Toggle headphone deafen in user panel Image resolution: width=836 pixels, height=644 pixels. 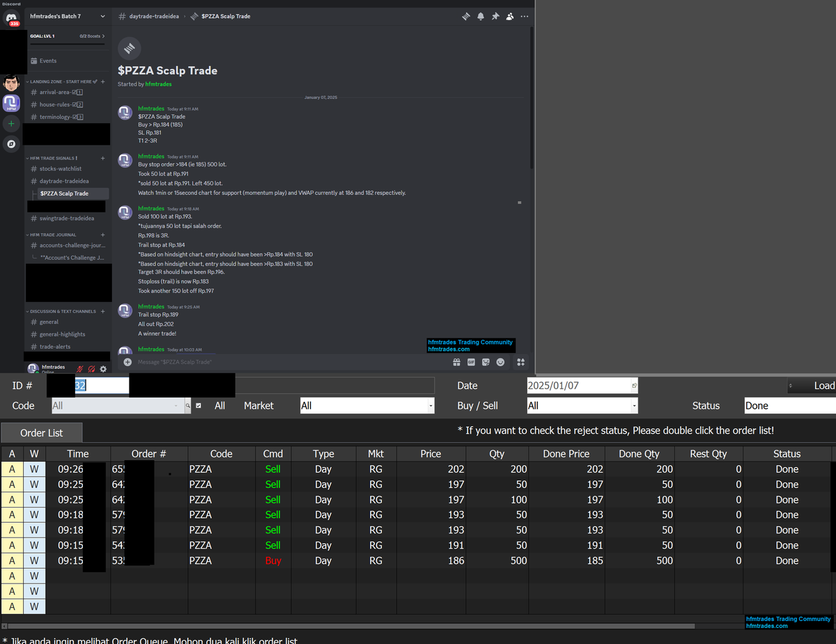[x=92, y=368]
